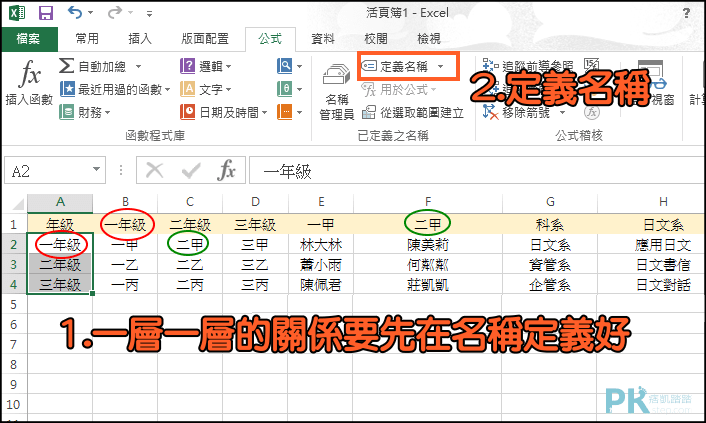Viewport: 706px width, 423px height.
Task: Click the more functions orange icon
Action: click(x=285, y=112)
